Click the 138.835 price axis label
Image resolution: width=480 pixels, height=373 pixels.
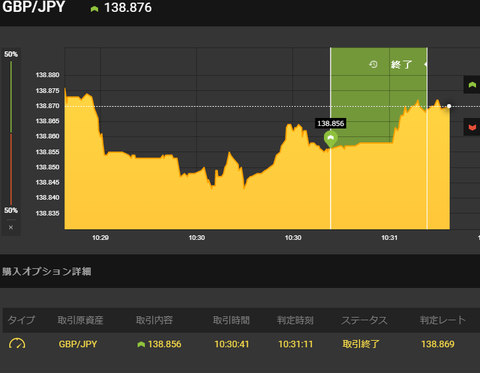tap(47, 213)
